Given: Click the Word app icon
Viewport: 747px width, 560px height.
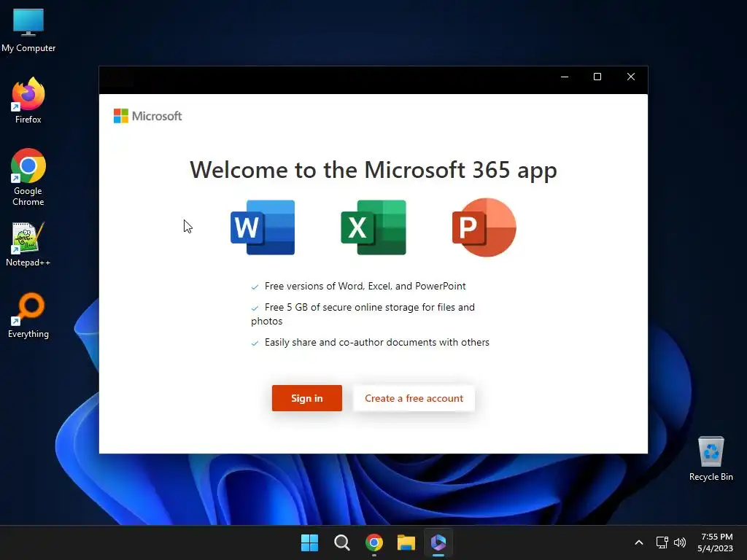Looking at the screenshot, I should pyautogui.click(x=263, y=227).
